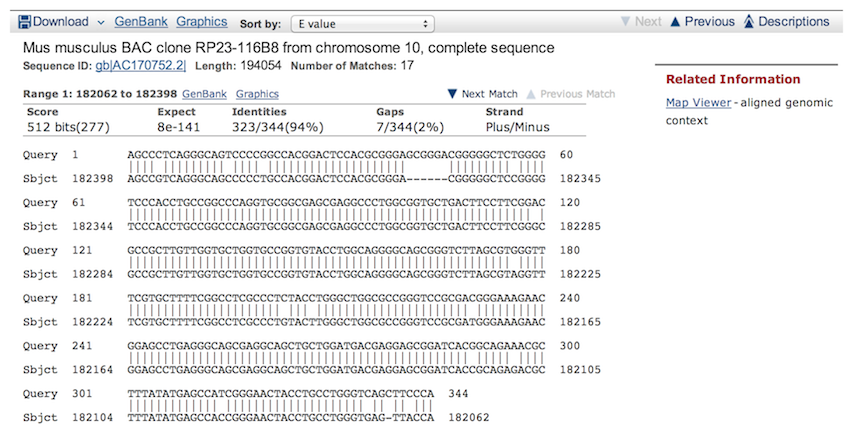Click the Previous Match up-triangle icon

531,94
